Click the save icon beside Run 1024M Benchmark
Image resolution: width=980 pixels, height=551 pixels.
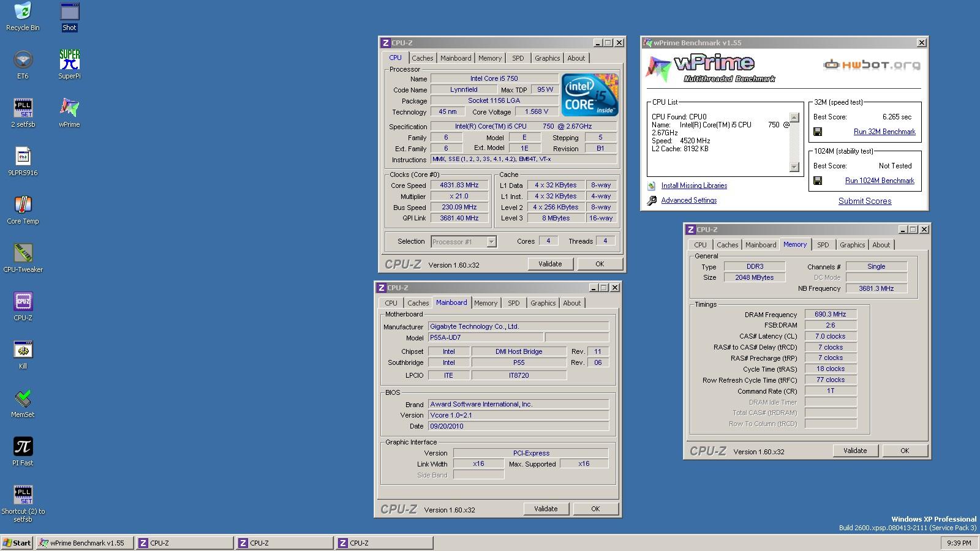click(x=818, y=181)
